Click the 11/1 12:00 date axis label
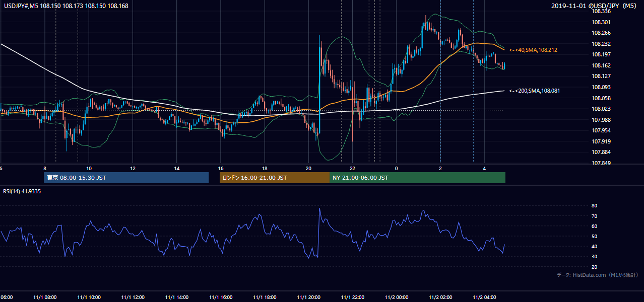Viewport: 644px width, 302px height. coord(132,297)
